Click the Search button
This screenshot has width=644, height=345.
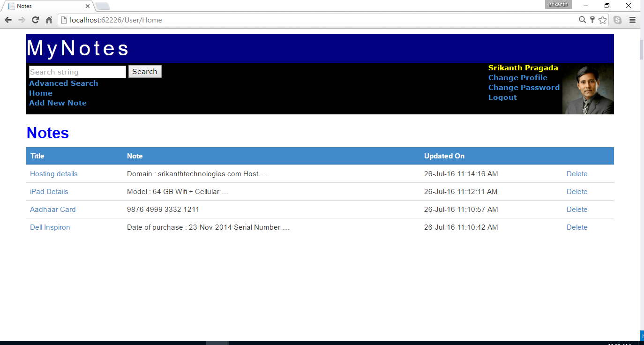click(145, 71)
